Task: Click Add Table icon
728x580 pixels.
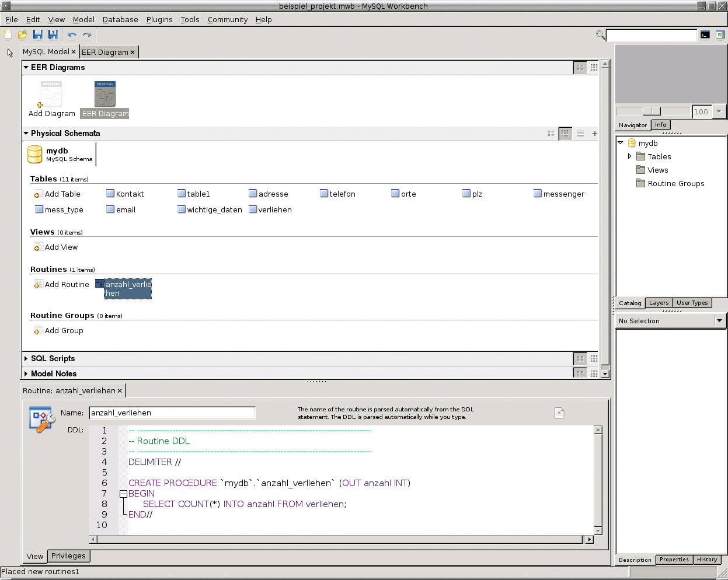Action: (39, 194)
